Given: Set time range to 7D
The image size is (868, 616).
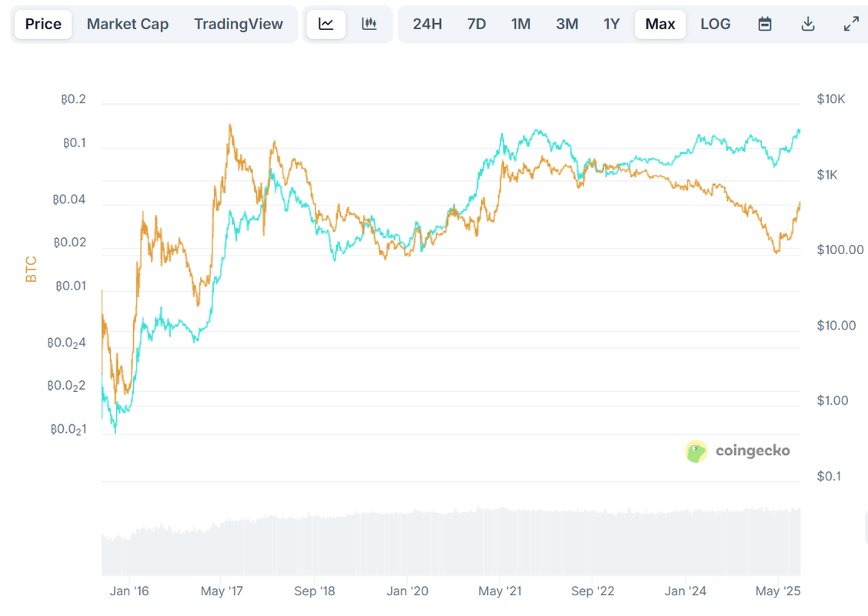Looking at the screenshot, I should pyautogui.click(x=476, y=25).
